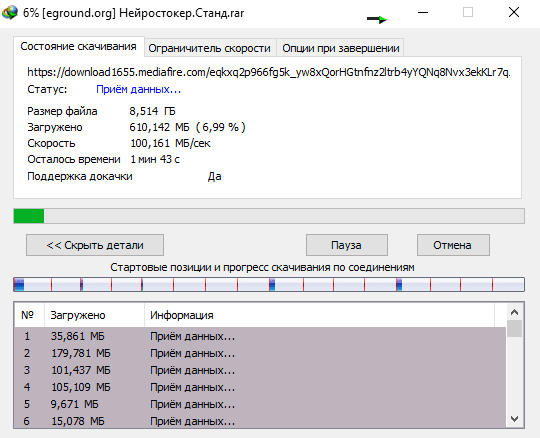Select connection row 2 with 179,781 МБ
Viewport: 540px width, 438px height.
pyautogui.click(x=260, y=353)
